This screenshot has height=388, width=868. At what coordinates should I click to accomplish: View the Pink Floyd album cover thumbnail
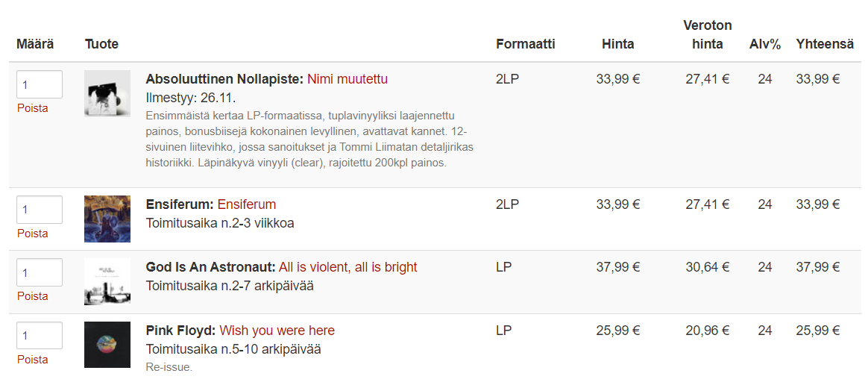coord(107,345)
